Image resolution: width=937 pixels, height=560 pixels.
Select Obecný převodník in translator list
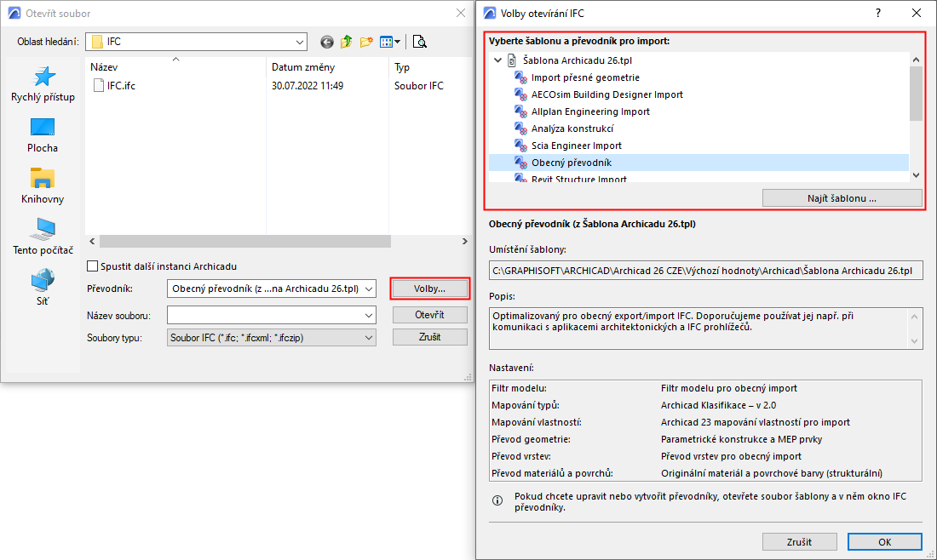click(572, 163)
